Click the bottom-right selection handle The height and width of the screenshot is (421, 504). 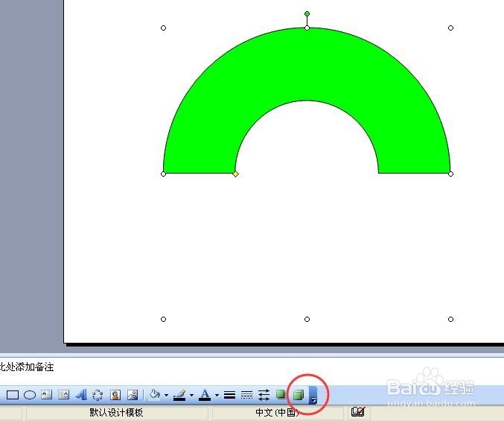[x=450, y=320]
